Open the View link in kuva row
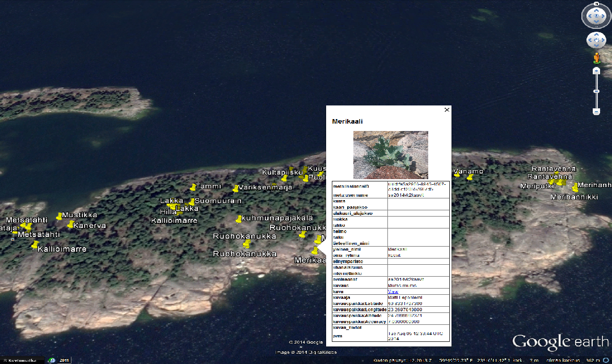Image resolution: width=612 pixels, height=364 pixels. pyautogui.click(x=392, y=291)
